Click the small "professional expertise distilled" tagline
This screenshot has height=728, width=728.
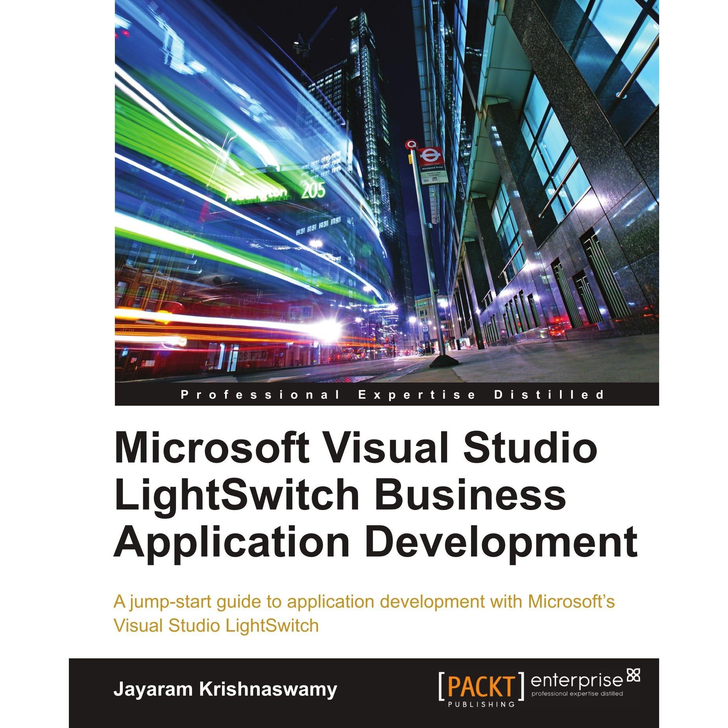(577, 694)
